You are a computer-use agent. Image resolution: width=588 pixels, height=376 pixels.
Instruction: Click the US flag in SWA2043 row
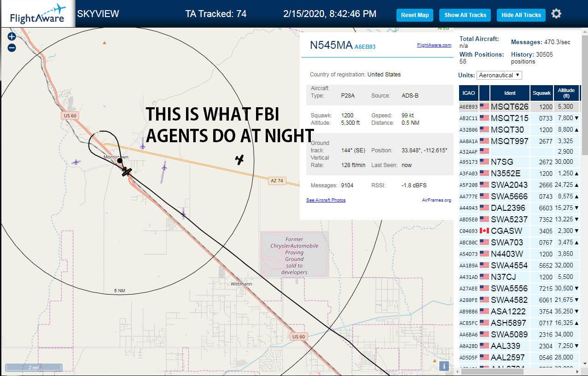484,185
